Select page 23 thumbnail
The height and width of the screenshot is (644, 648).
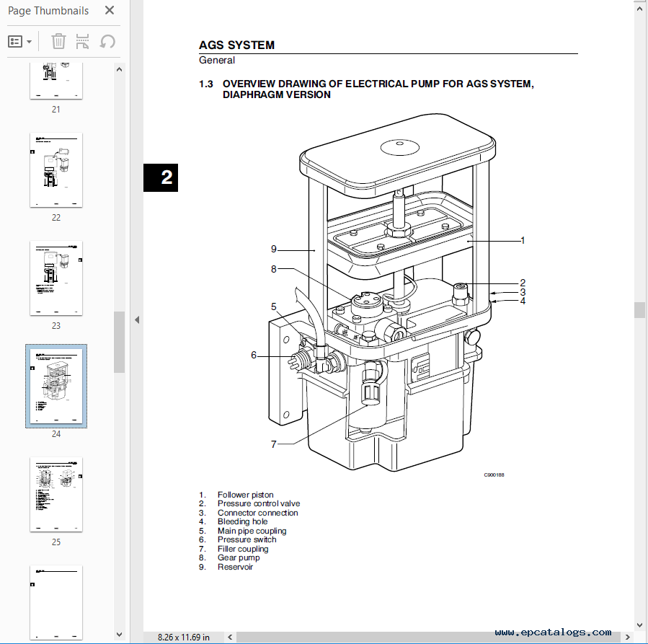(56, 278)
